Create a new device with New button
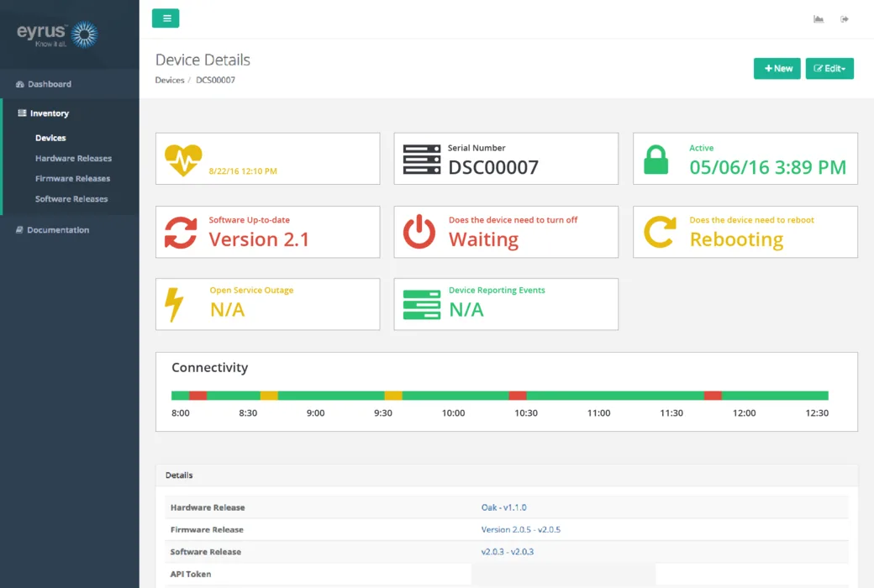This screenshot has height=588, width=874. tap(777, 69)
